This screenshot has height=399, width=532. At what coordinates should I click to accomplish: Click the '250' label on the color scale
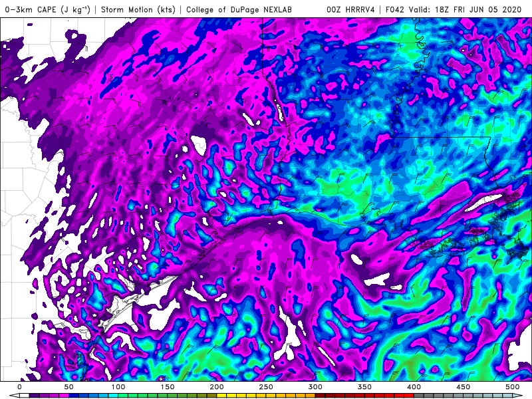[266, 387]
